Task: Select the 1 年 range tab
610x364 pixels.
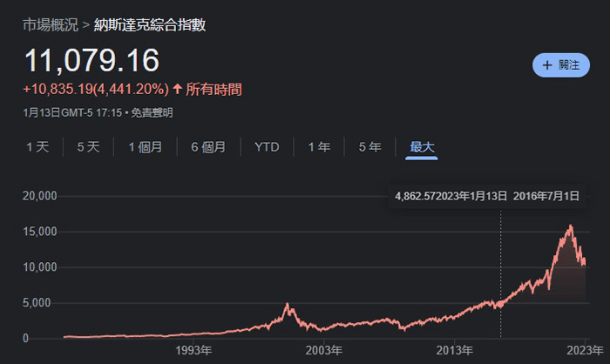Action: click(319, 147)
